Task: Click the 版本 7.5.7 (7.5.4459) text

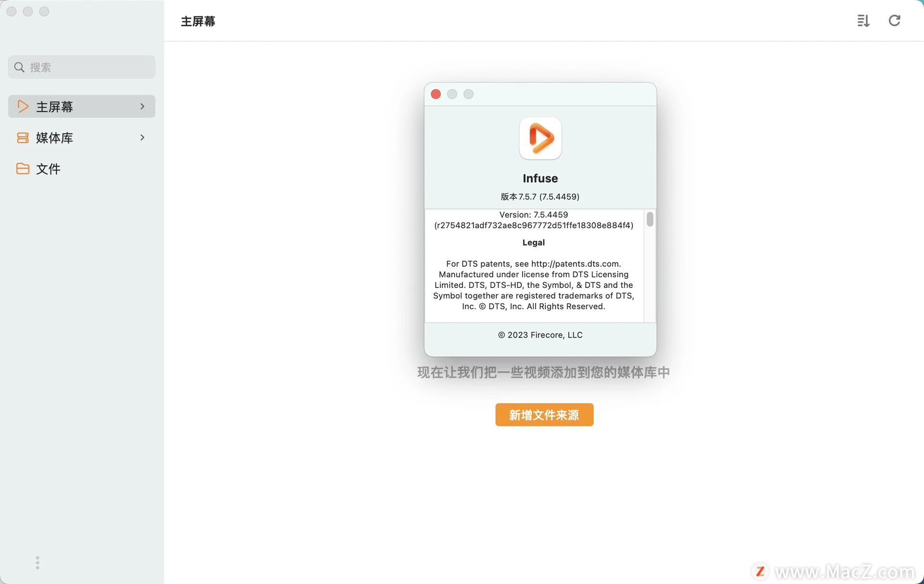Action: point(540,196)
